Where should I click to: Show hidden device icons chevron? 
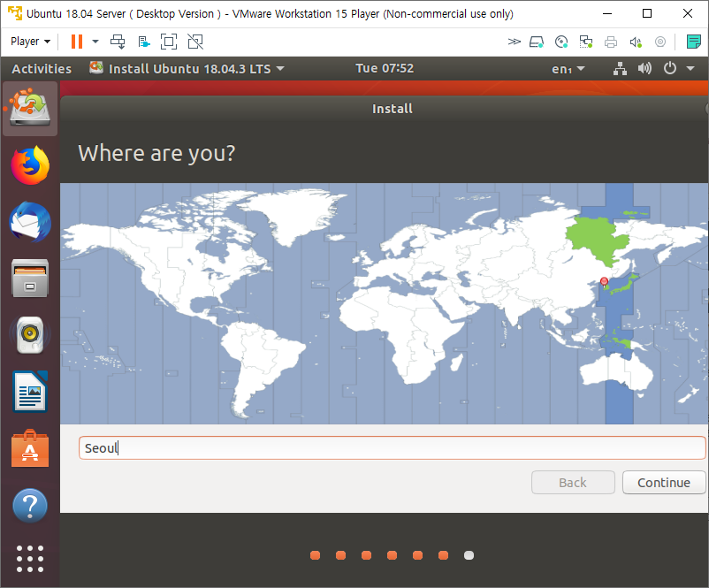coord(514,42)
